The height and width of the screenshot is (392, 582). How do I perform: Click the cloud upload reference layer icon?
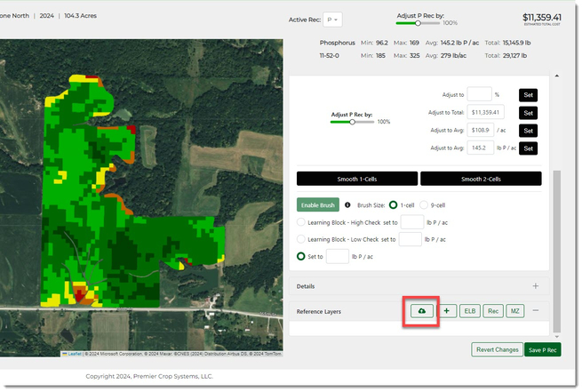pos(421,311)
